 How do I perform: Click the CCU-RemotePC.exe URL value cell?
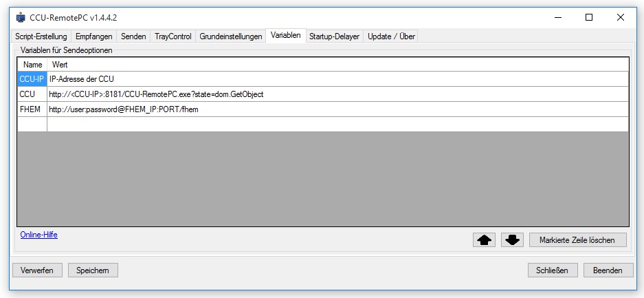[x=337, y=94]
